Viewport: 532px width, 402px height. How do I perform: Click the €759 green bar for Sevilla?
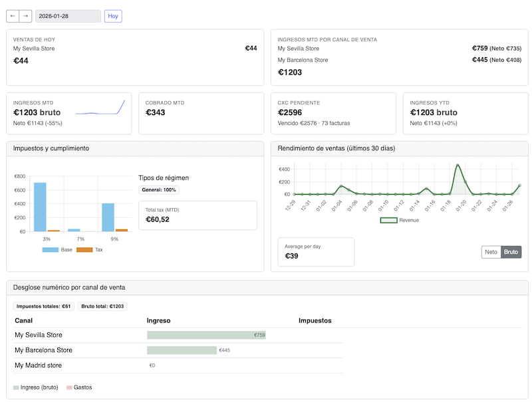click(206, 335)
